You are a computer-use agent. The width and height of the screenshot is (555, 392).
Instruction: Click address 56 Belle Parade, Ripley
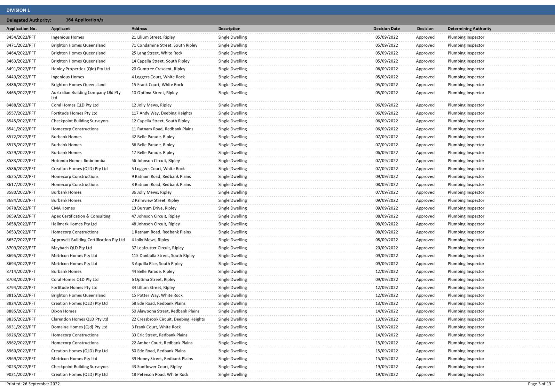(x=153, y=145)
